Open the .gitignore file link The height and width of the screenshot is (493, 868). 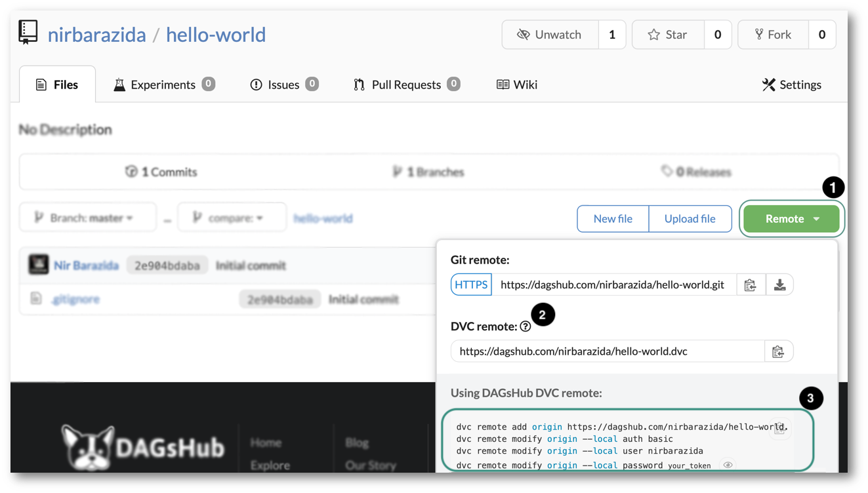77,298
